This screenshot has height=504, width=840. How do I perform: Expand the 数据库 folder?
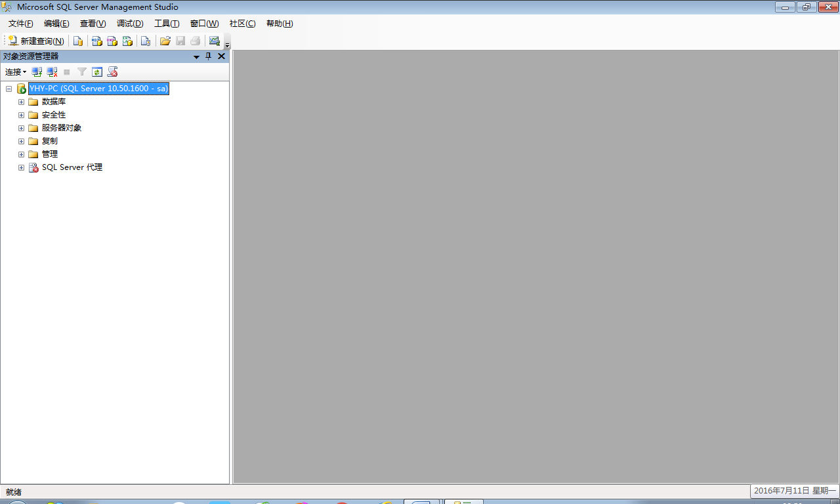pyautogui.click(x=21, y=102)
